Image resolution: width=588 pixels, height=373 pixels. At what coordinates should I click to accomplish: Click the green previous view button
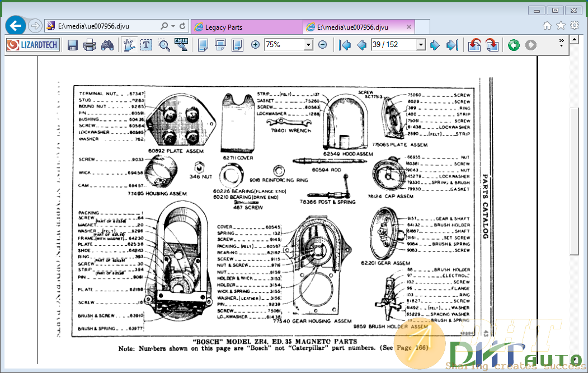click(514, 45)
